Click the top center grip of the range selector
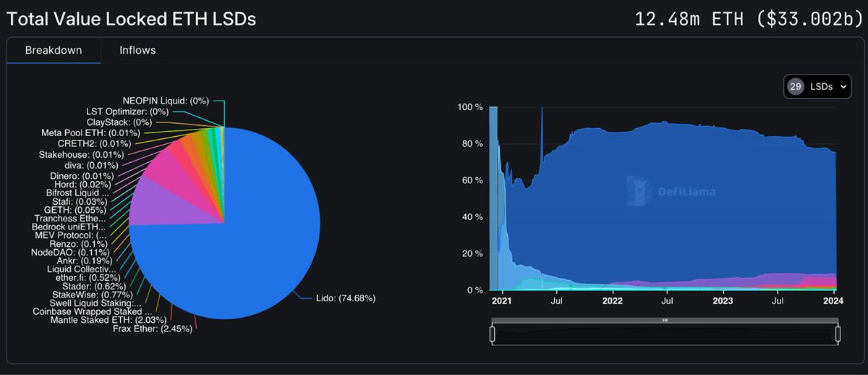Screen dimensions: 868x375 click(x=665, y=320)
